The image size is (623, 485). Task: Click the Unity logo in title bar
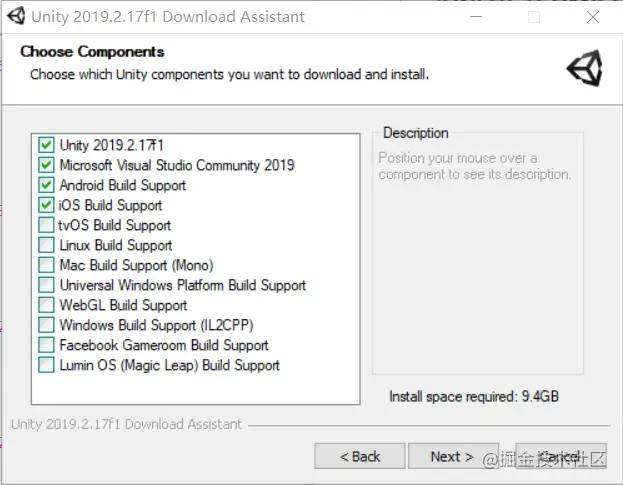(x=15, y=16)
